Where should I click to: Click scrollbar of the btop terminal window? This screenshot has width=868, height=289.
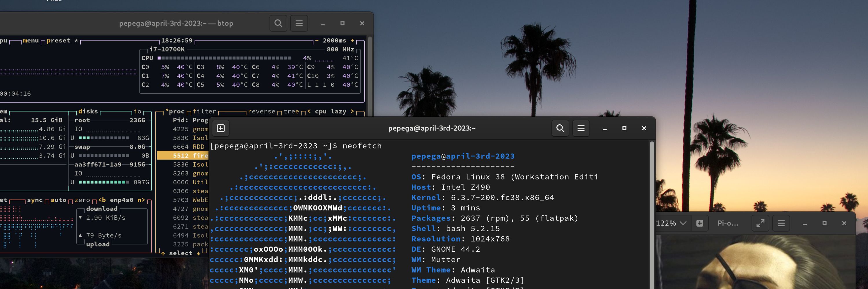point(370,76)
